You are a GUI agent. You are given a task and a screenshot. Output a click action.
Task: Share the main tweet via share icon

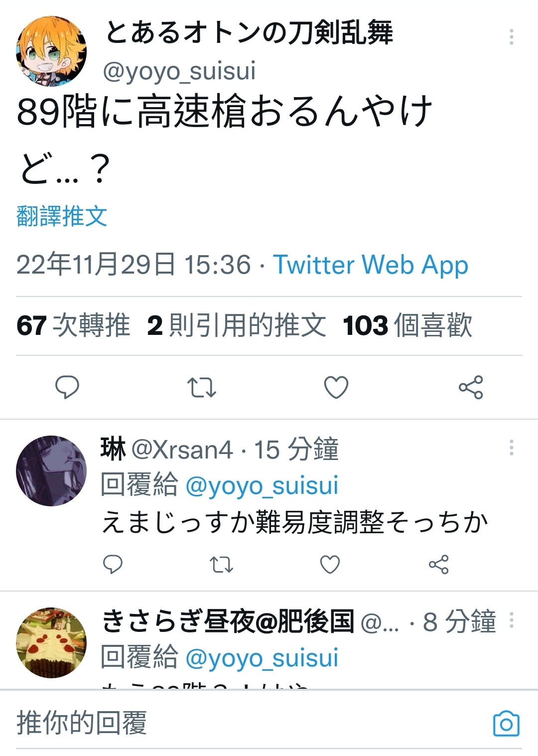pyautogui.click(x=471, y=387)
